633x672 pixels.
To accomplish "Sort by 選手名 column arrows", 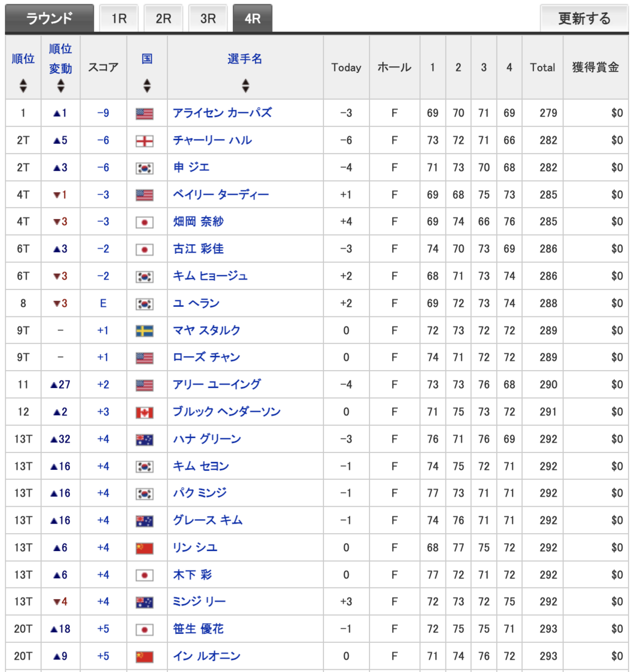I will tap(245, 85).
